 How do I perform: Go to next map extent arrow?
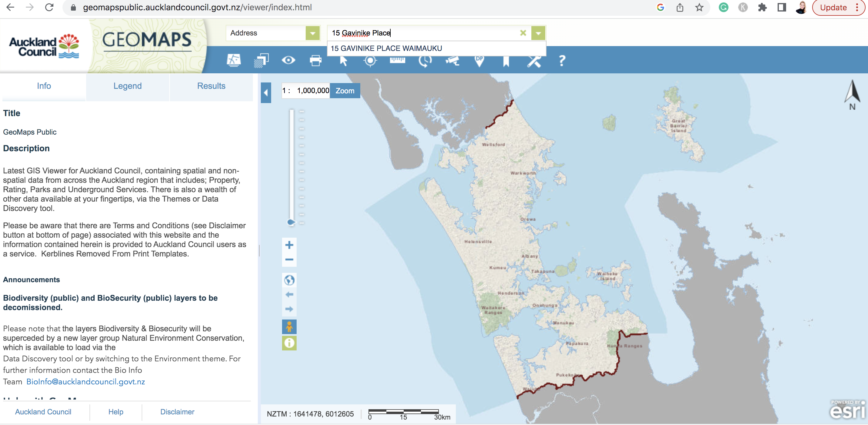(x=289, y=309)
